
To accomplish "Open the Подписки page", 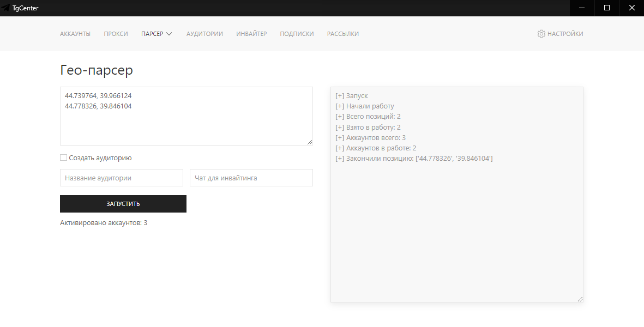I will pos(297,34).
